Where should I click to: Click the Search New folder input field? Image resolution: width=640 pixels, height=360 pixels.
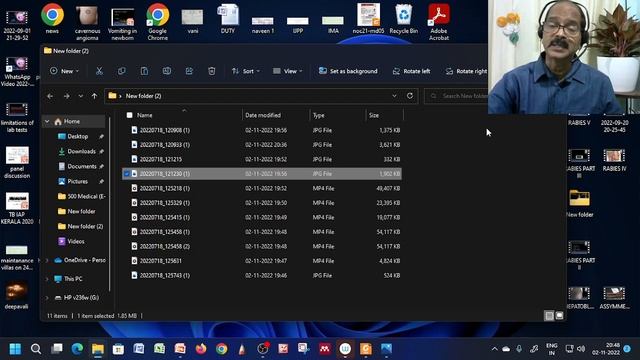(456, 96)
